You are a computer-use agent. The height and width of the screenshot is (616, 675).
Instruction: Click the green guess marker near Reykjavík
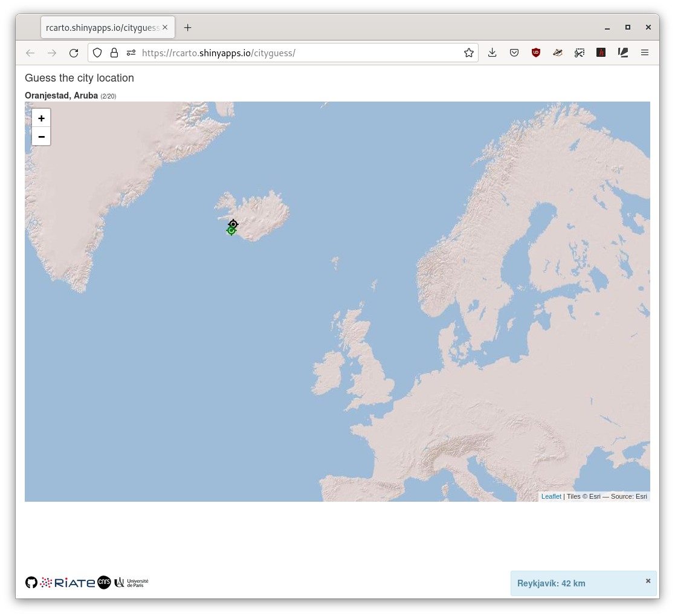pos(231,230)
